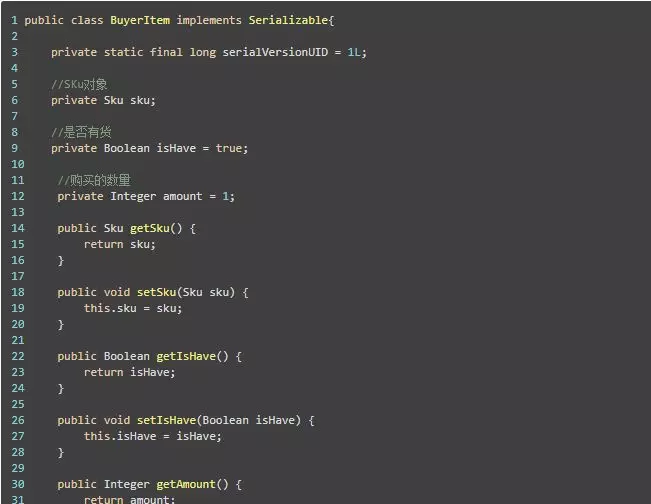Click line number 1 in gutter
Screen dimensions: 651x504
tap(15, 20)
